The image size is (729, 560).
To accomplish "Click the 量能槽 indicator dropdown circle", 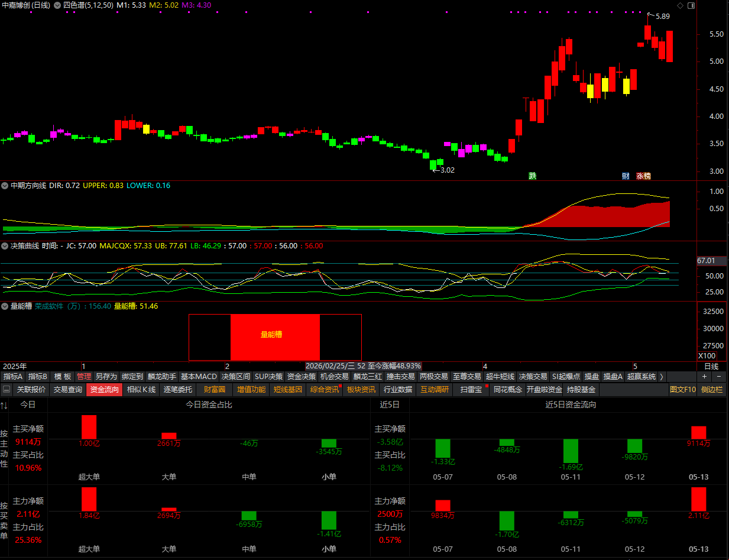I will (5, 306).
